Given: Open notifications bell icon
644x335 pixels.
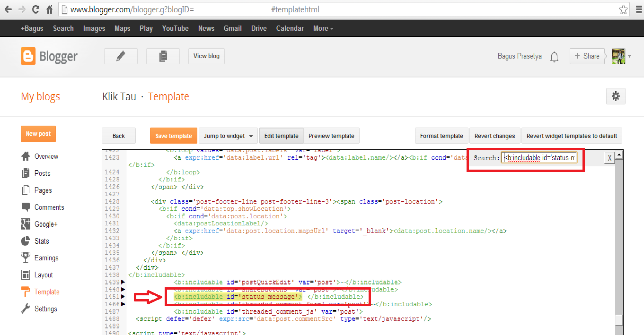Looking at the screenshot, I should tap(555, 57).
